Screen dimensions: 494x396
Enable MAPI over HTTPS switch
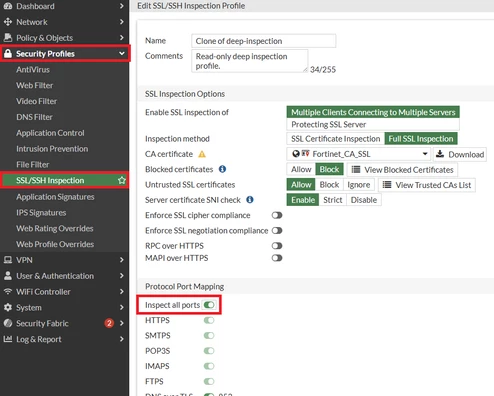coord(277,258)
